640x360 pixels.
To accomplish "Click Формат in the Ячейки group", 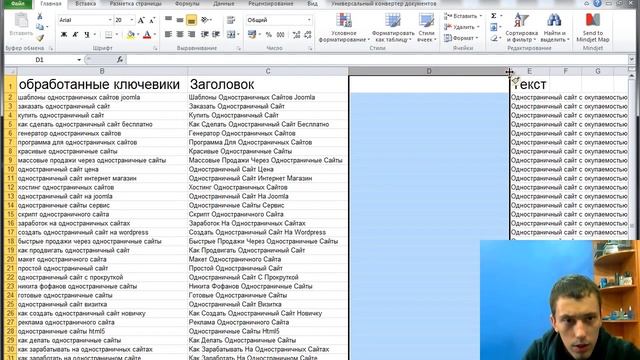I will (461, 38).
